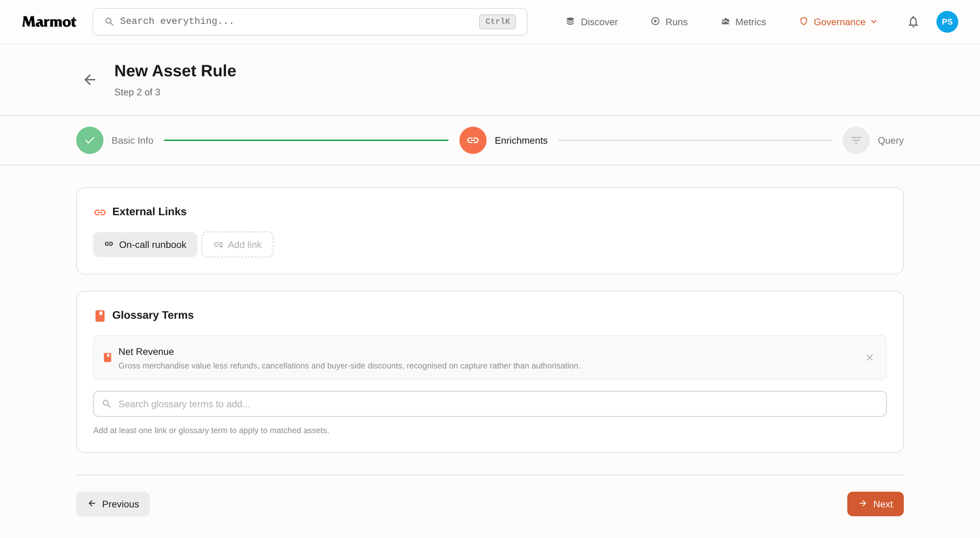Viewport: 980px width, 538px height.
Task: Click the Net Revenue term title
Action: [x=146, y=351]
